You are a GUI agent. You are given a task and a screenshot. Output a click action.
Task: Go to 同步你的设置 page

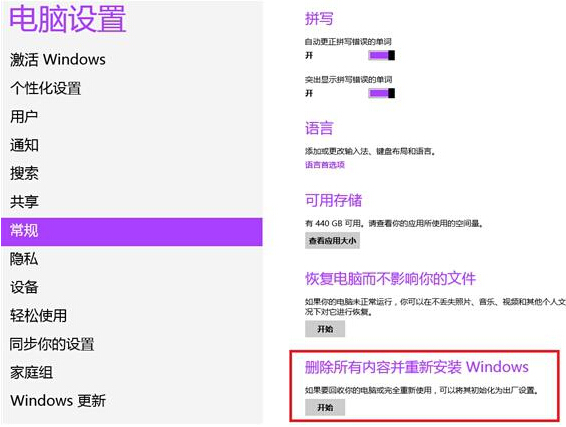coord(52,344)
